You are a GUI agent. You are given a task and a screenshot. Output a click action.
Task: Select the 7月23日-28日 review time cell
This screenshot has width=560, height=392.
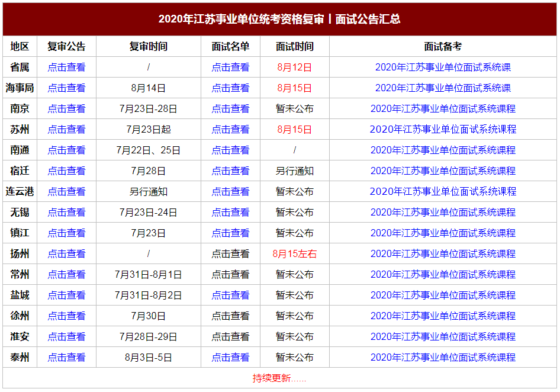pos(148,108)
